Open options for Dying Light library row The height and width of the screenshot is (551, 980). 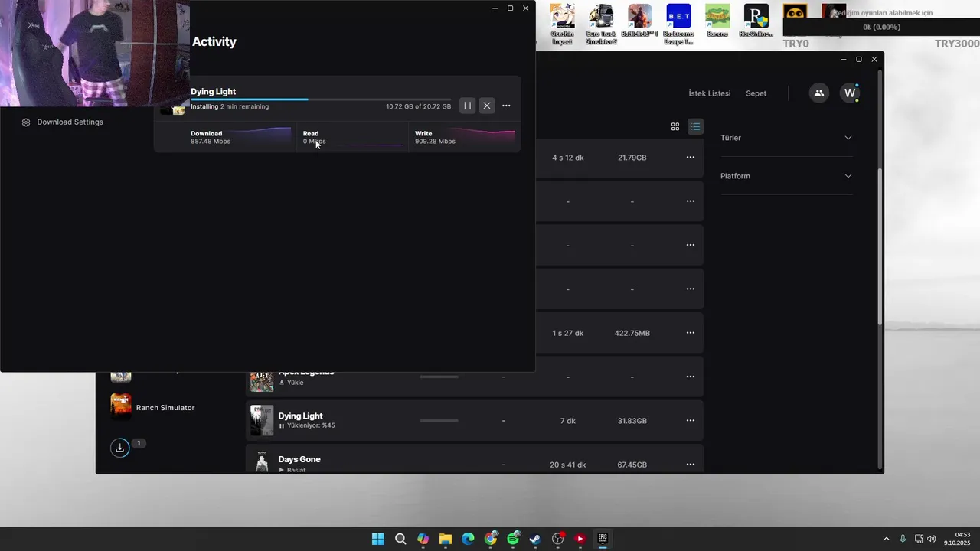click(691, 420)
